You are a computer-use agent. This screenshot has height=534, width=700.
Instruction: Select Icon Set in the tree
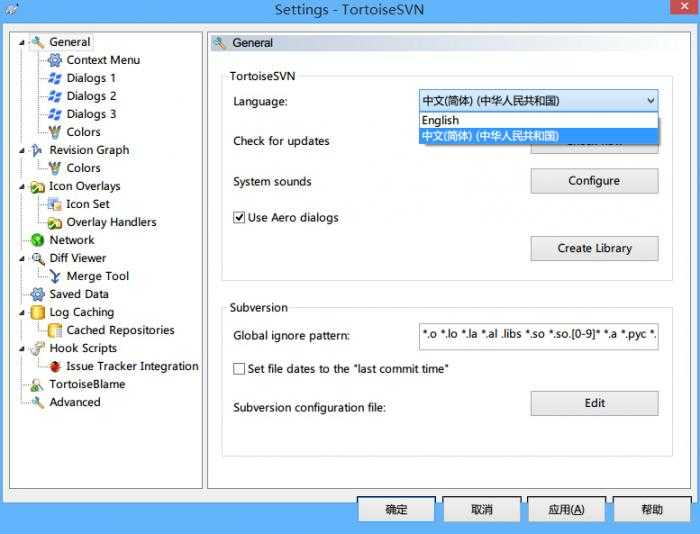(88, 204)
